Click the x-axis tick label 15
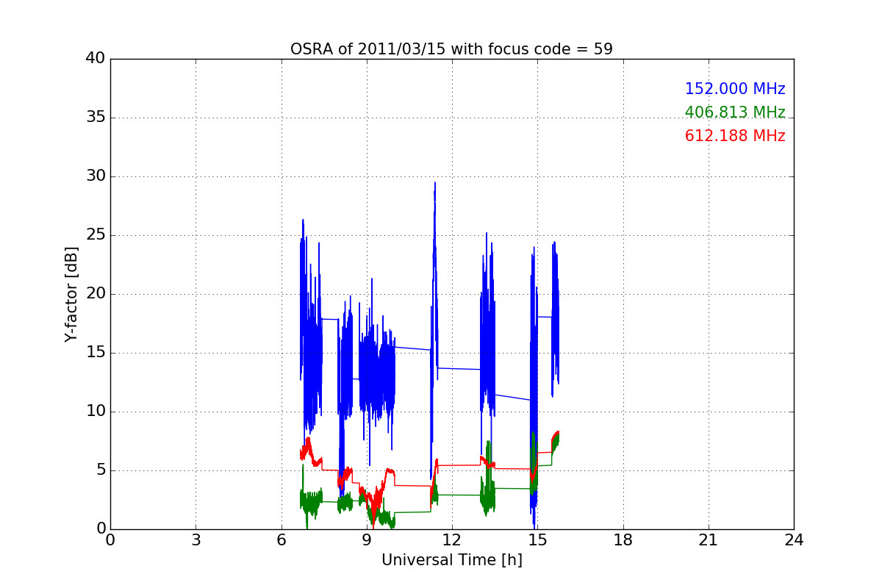The width and height of the screenshot is (882, 588). click(x=537, y=540)
